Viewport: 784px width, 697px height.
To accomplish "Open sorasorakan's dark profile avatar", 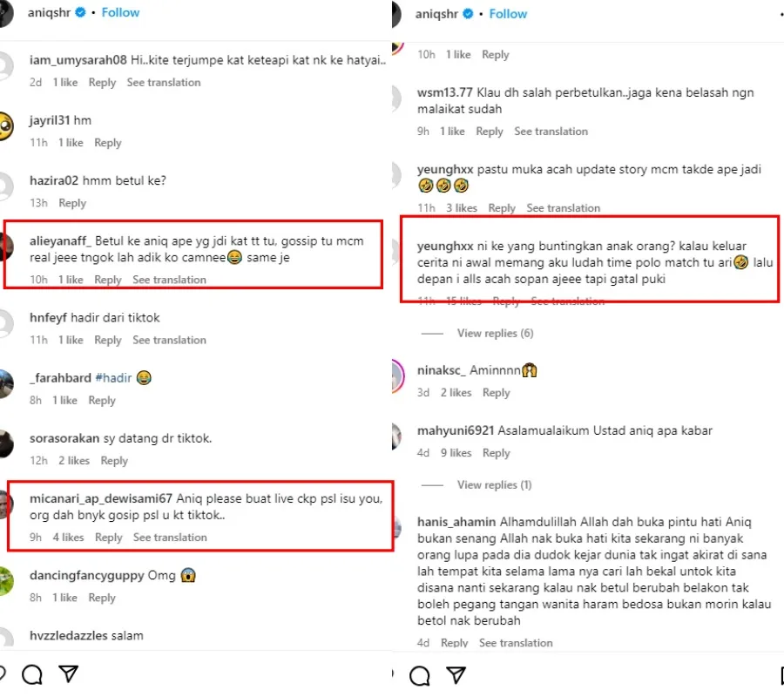I will [x=4, y=444].
